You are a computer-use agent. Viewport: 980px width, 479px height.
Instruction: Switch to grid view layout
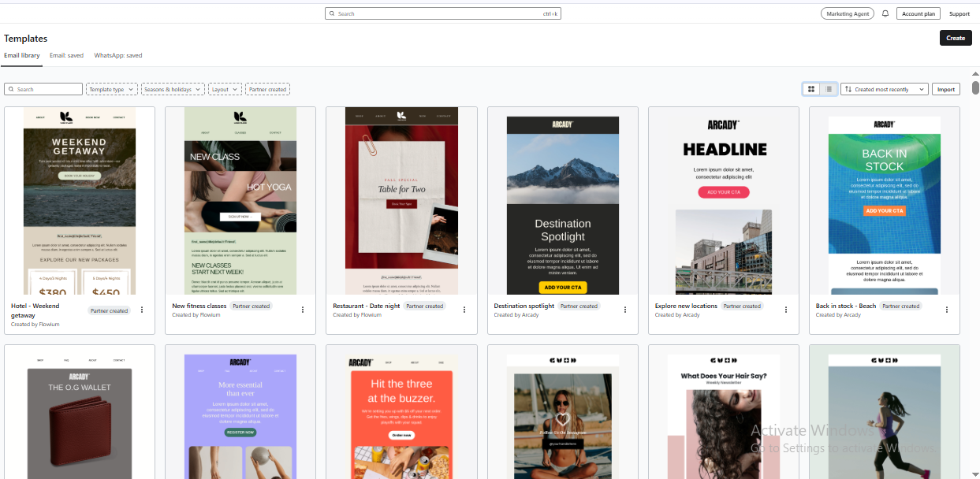811,89
